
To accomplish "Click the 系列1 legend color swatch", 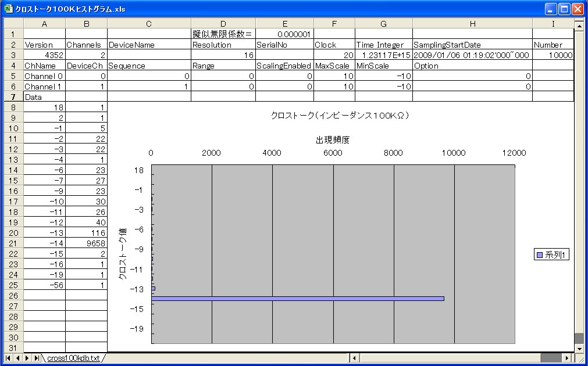I will pyautogui.click(x=540, y=254).
